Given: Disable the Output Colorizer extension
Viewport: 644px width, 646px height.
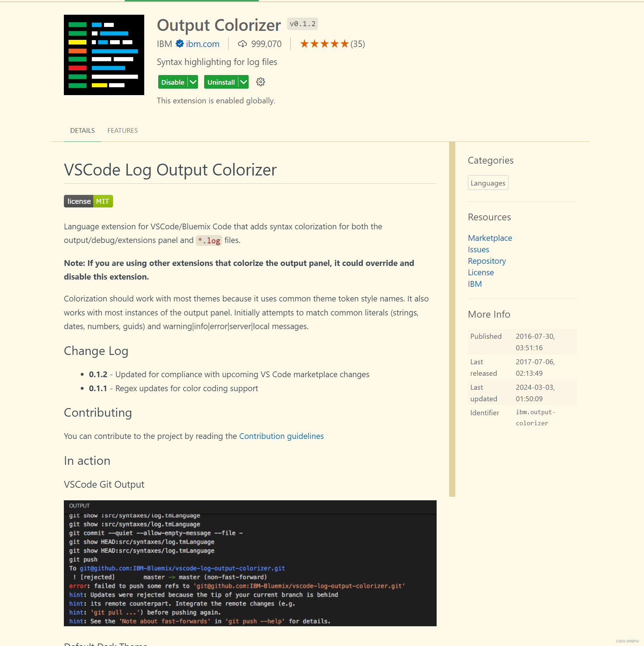Looking at the screenshot, I should (172, 82).
